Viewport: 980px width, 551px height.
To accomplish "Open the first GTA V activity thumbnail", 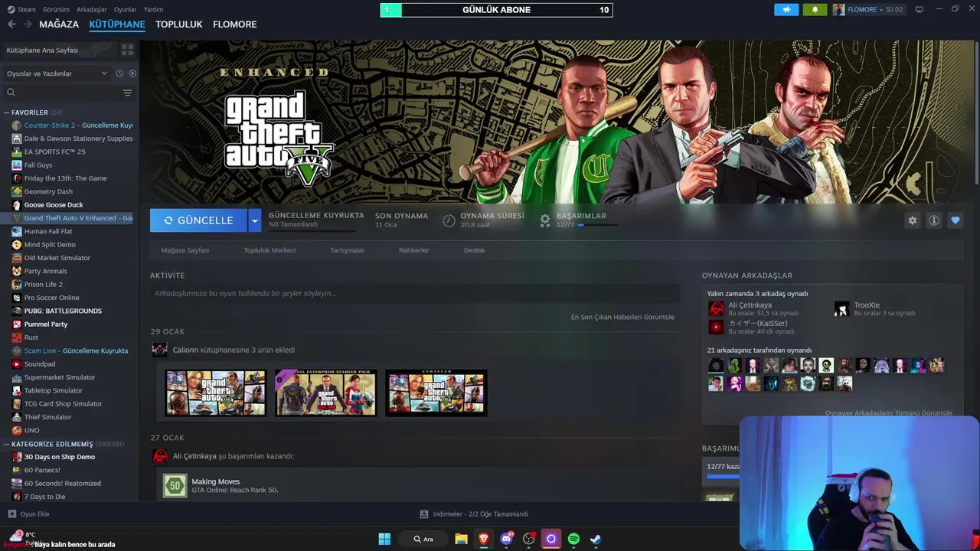I will click(216, 393).
